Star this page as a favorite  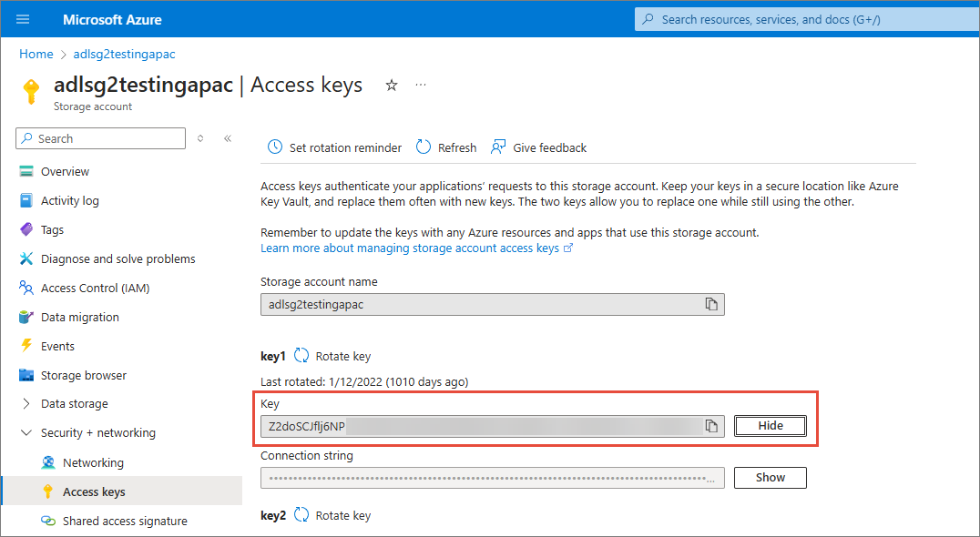pyautogui.click(x=391, y=84)
